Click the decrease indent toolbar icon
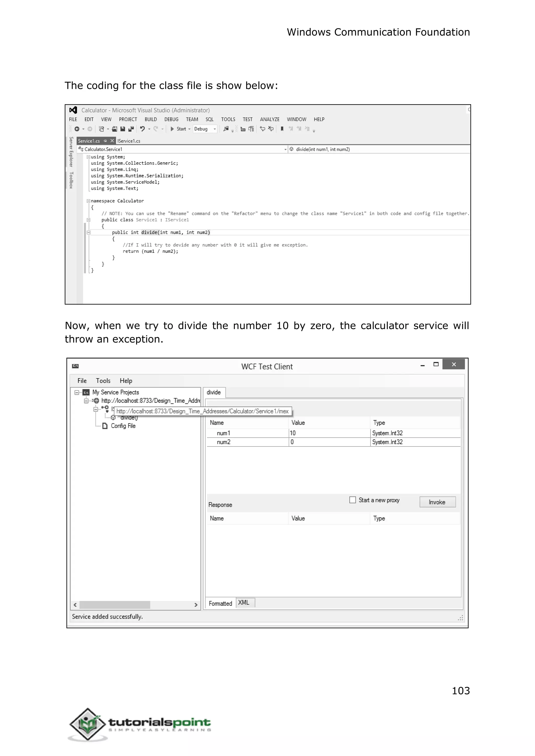This screenshot has height=756, width=535. [x=243, y=129]
